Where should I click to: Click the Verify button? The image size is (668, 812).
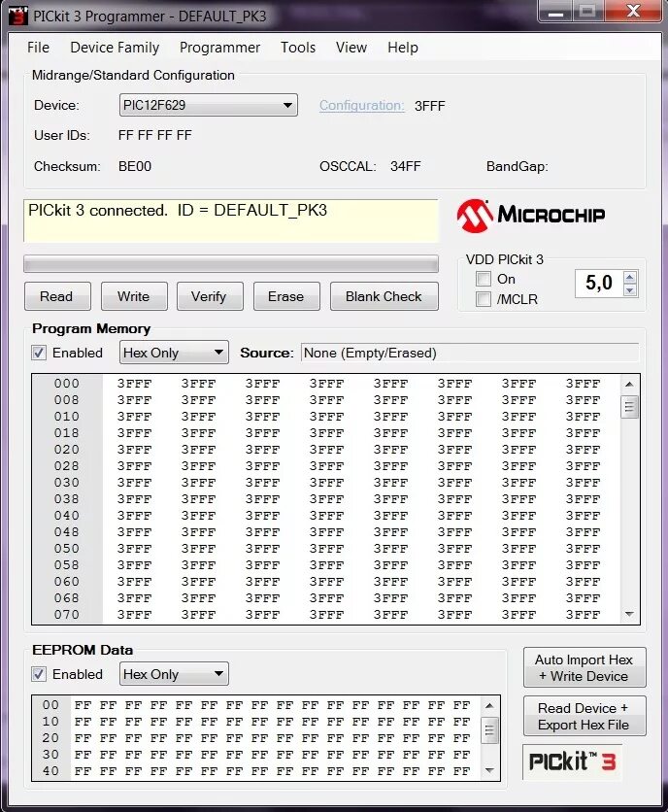point(210,296)
